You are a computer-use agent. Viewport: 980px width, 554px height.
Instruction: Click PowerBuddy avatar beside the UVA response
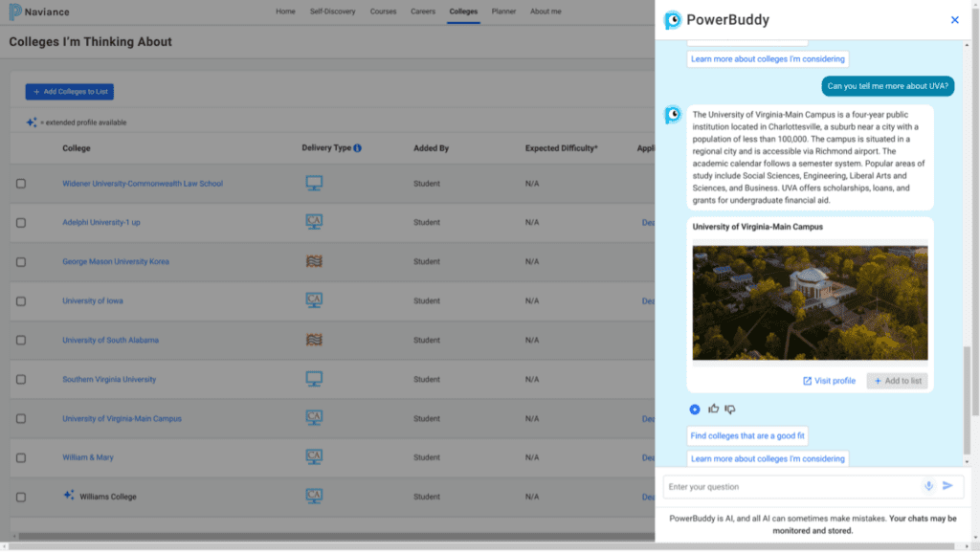(x=673, y=114)
